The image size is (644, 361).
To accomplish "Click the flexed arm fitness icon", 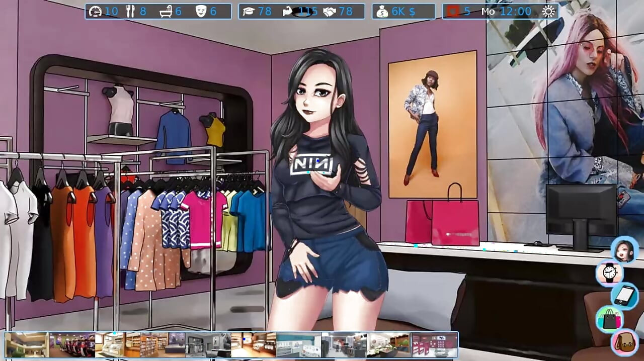I will coord(288,11).
